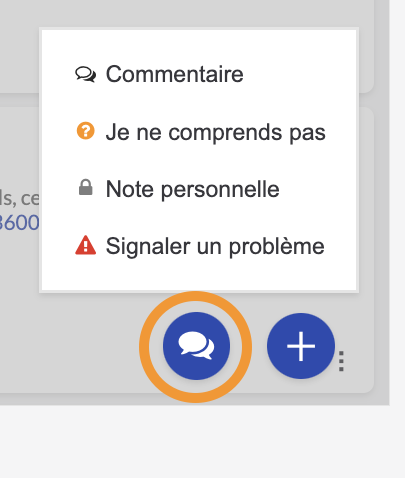Viewport: 405px width, 478px height.
Task: Open the vertical three-dots options menu
Action: pyautogui.click(x=341, y=361)
